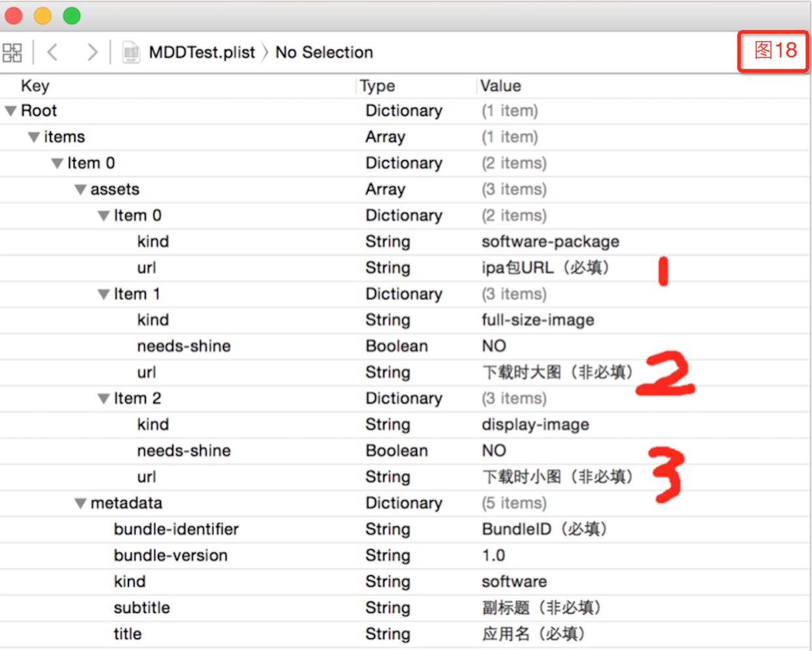Select MDDTest.plist in the breadcrumb

pyautogui.click(x=202, y=52)
